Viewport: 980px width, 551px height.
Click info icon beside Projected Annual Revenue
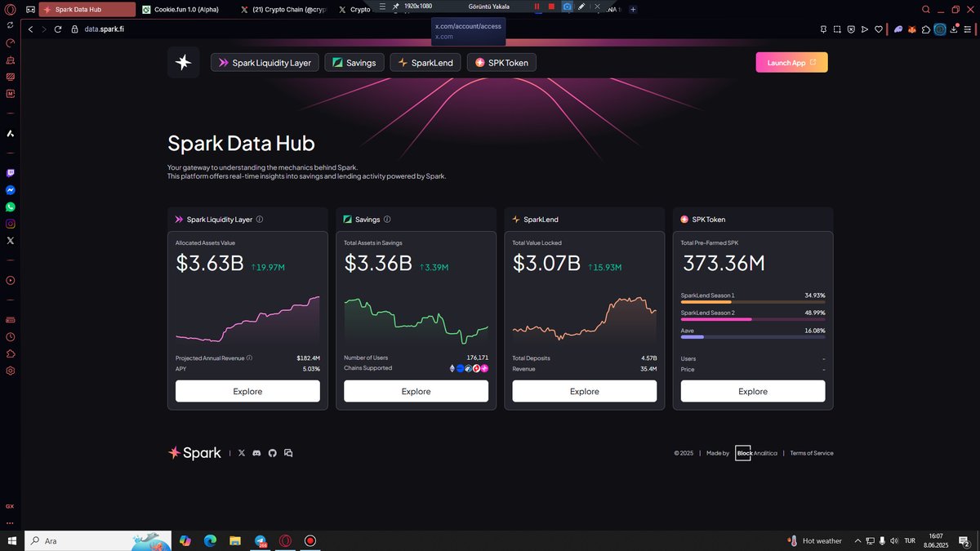[x=249, y=358]
